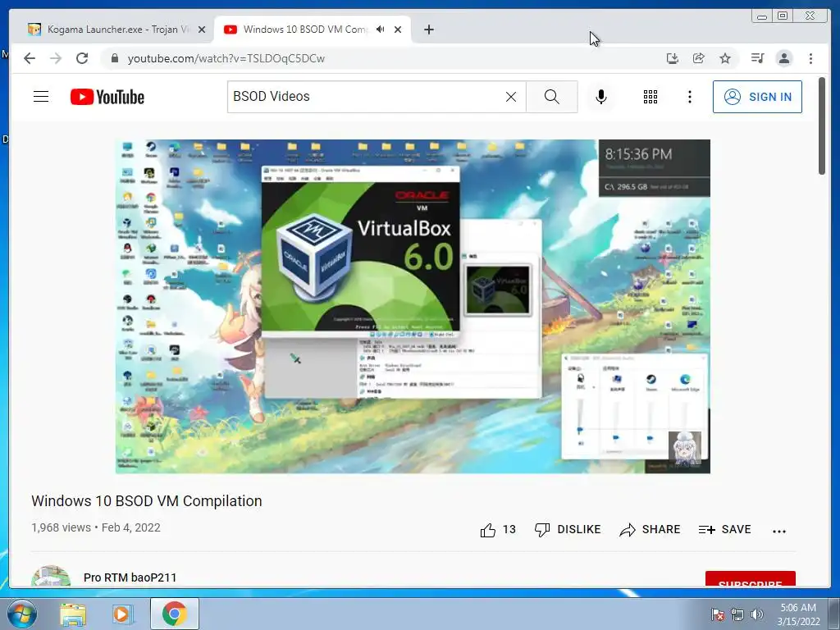Screen dimensions: 840x630
Task: Clear the search box with X
Action: pyautogui.click(x=511, y=97)
